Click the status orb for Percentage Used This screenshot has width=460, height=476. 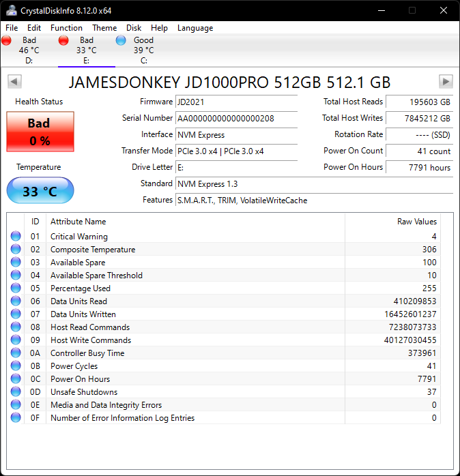pyautogui.click(x=16, y=288)
